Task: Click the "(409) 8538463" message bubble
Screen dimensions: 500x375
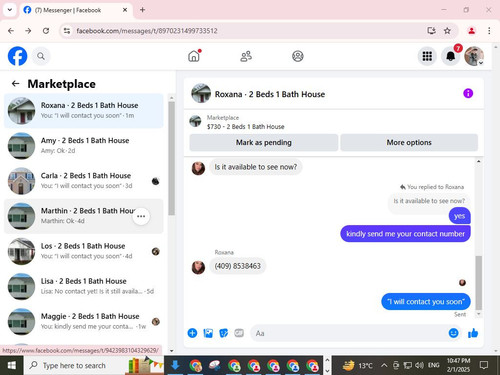Action: point(237,266)
